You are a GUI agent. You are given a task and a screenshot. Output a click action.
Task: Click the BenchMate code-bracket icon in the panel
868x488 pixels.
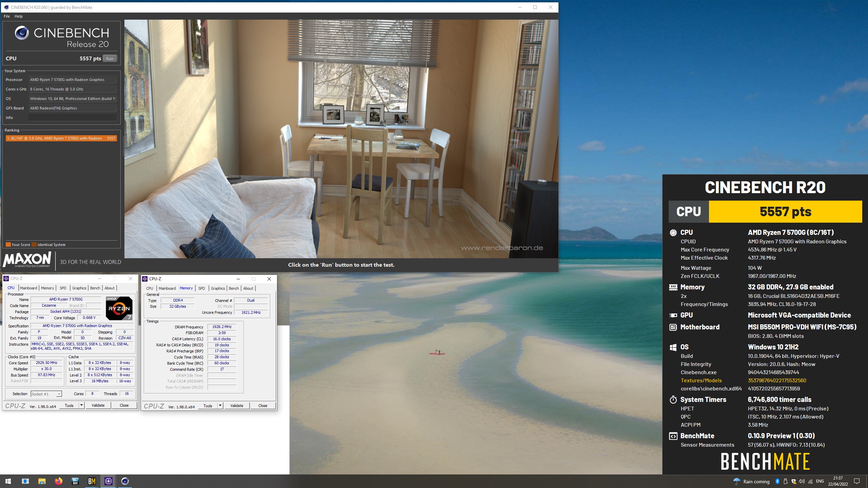[x=673, y=436]
